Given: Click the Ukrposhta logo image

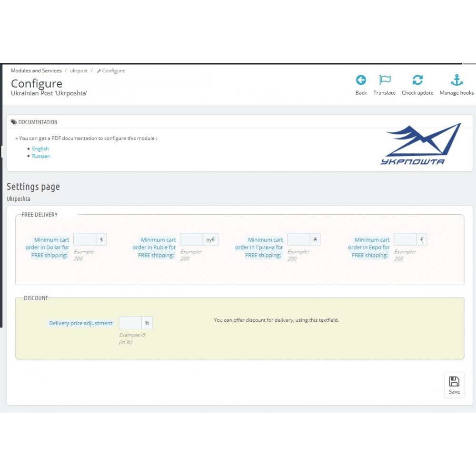Looking at the screenshot, I should click(421, 144).
